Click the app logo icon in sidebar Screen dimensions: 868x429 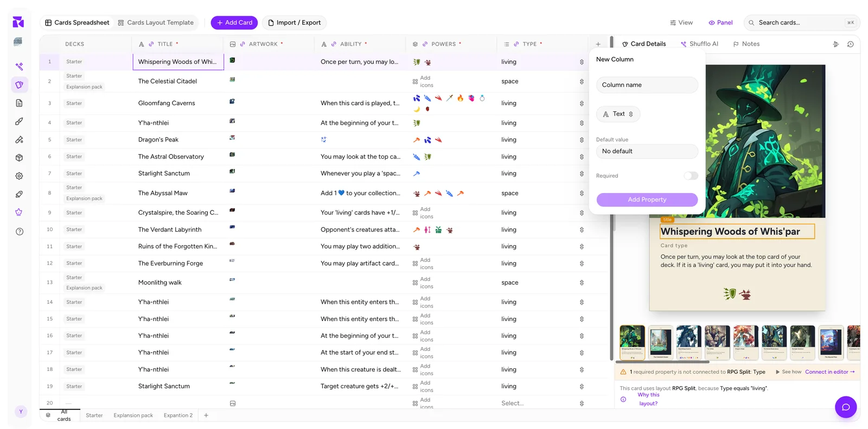[x=18, y=22]
